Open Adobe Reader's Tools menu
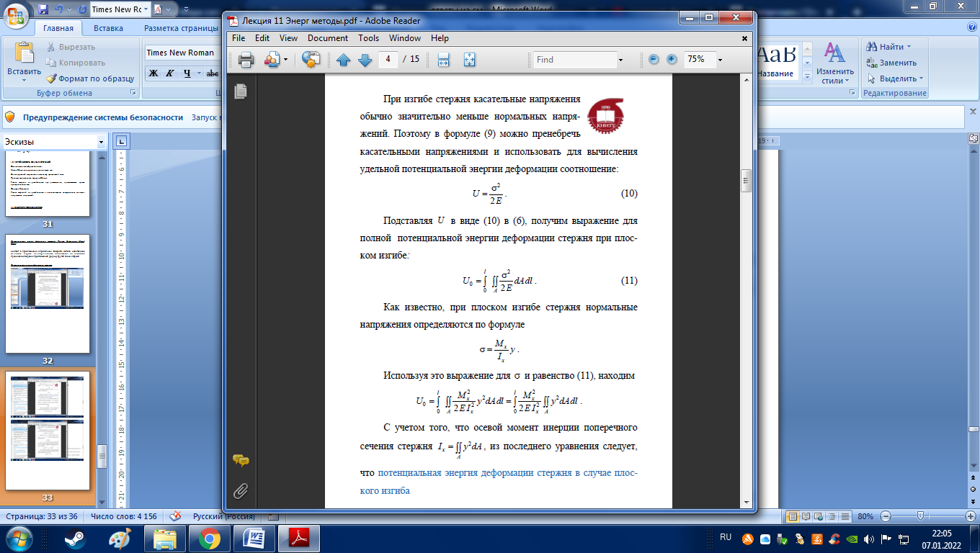 368,38
